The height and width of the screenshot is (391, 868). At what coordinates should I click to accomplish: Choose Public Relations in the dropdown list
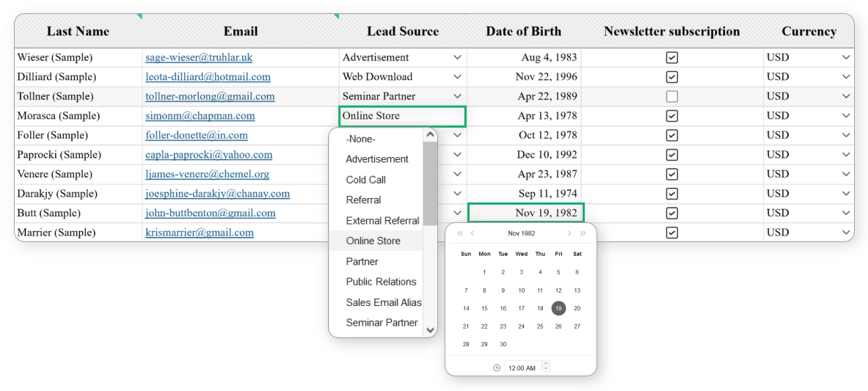381,282
